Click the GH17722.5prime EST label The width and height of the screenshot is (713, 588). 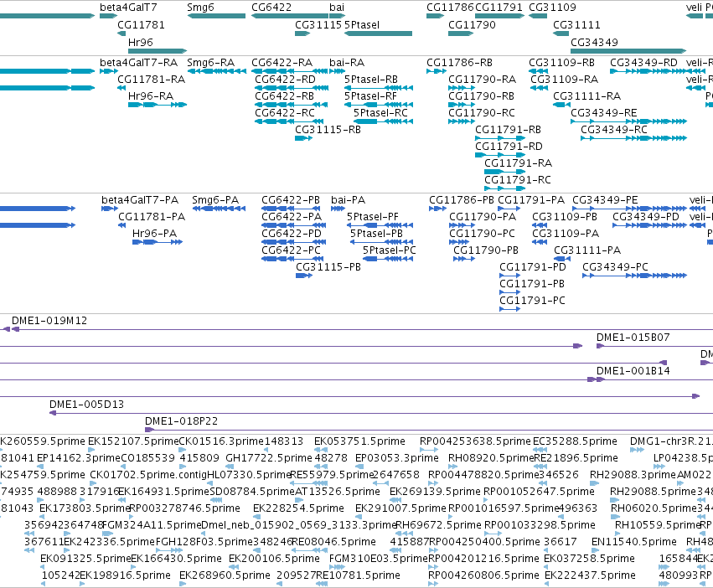pyautogui.click(x=269, y=458)
